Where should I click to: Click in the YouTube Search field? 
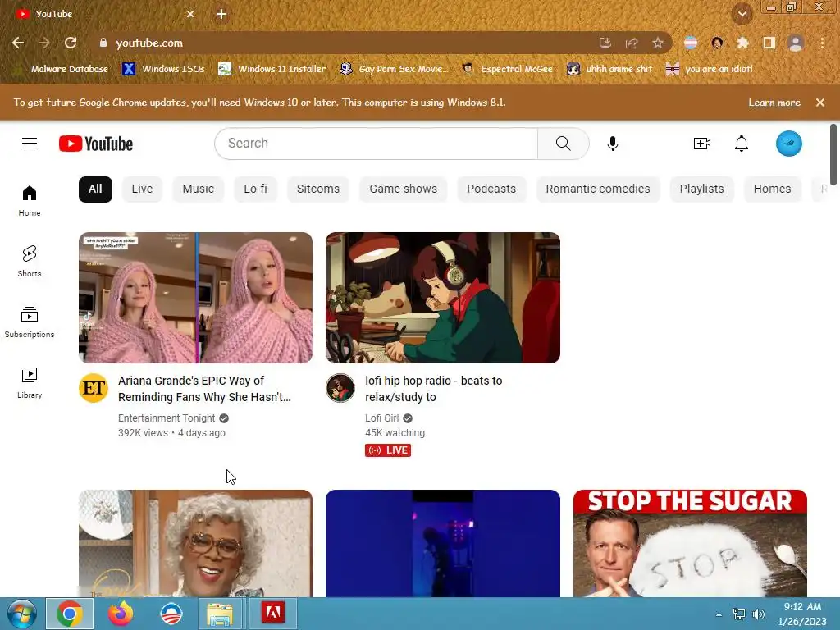(x=377, y=144)
